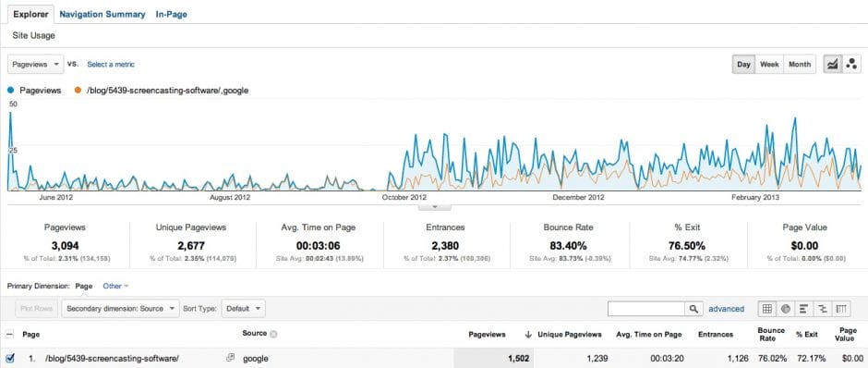Click the 76.02% bounce rate cell

click(x=771, y=359)
